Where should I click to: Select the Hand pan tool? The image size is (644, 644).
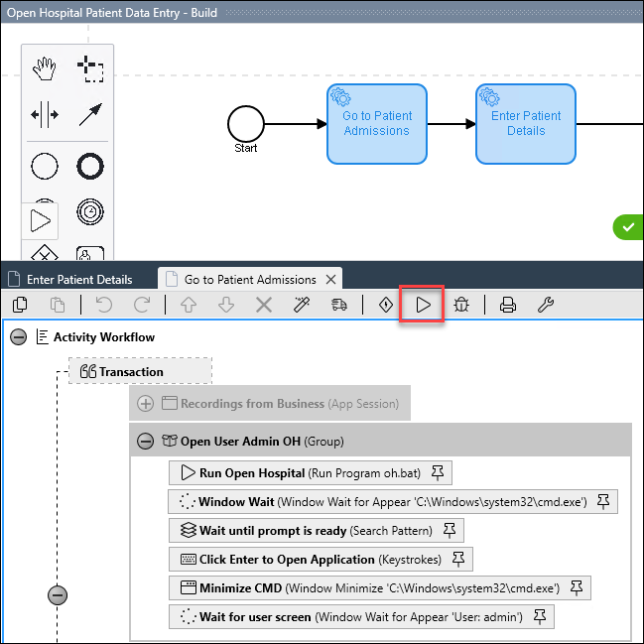tap(45, 68)
